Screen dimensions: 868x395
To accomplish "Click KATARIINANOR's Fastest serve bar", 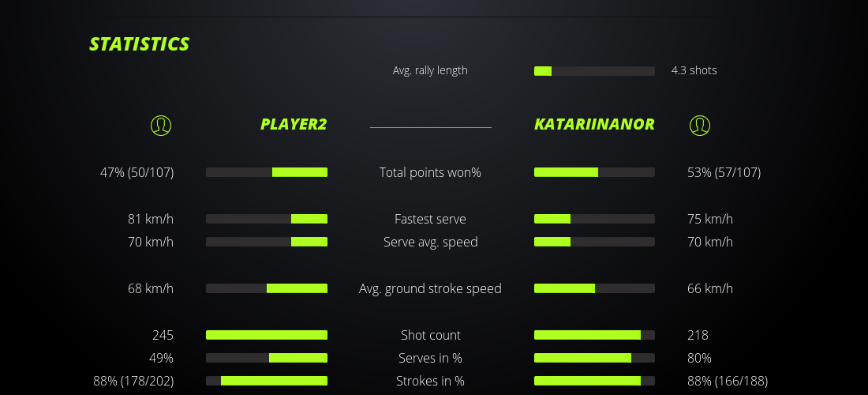I will click(594, 219).
